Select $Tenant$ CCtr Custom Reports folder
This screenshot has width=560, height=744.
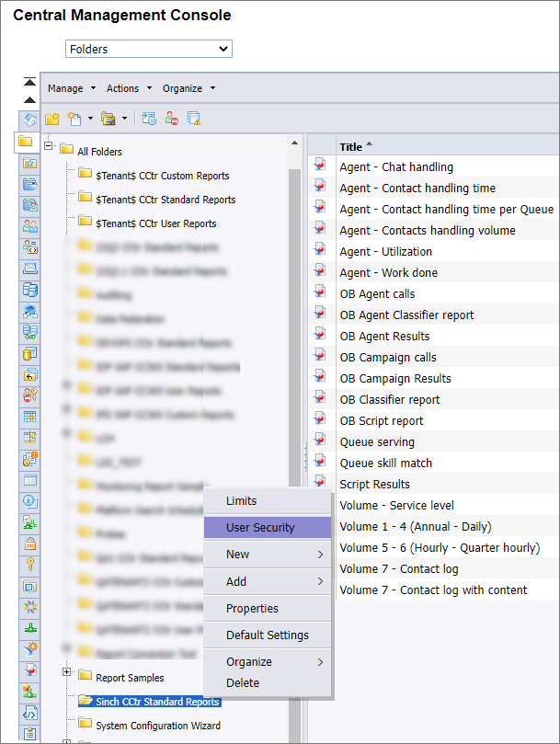pyautogui.click(x=162, y=176)
